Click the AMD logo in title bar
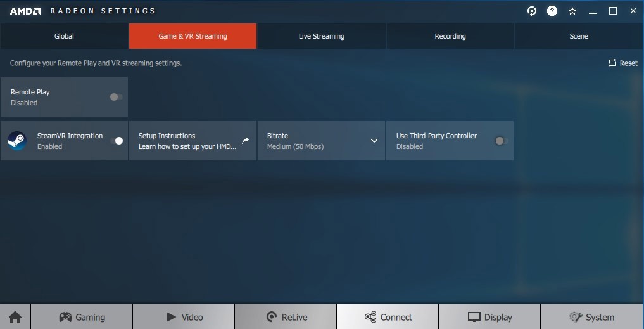Image resolution: width=644 pixels, height=329 pixels. coord(25,11)
